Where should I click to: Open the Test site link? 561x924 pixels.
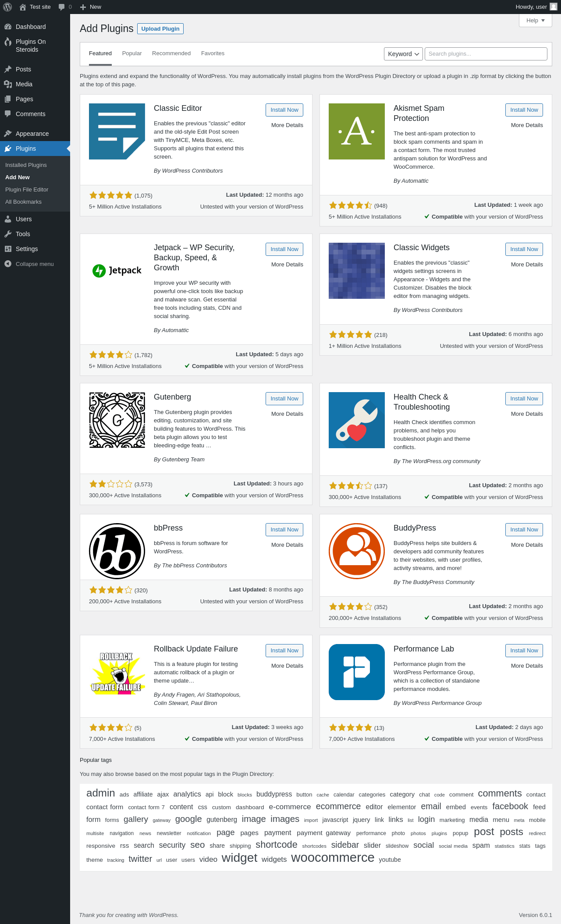tap(35, 7)
